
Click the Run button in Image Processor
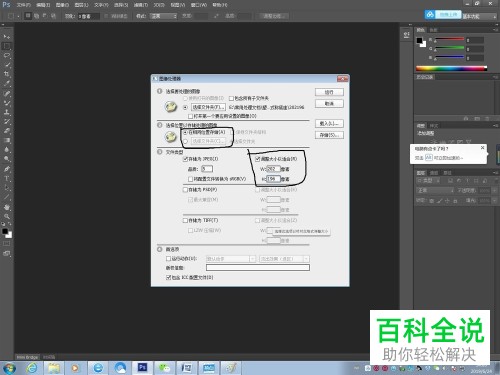(329, 92)
